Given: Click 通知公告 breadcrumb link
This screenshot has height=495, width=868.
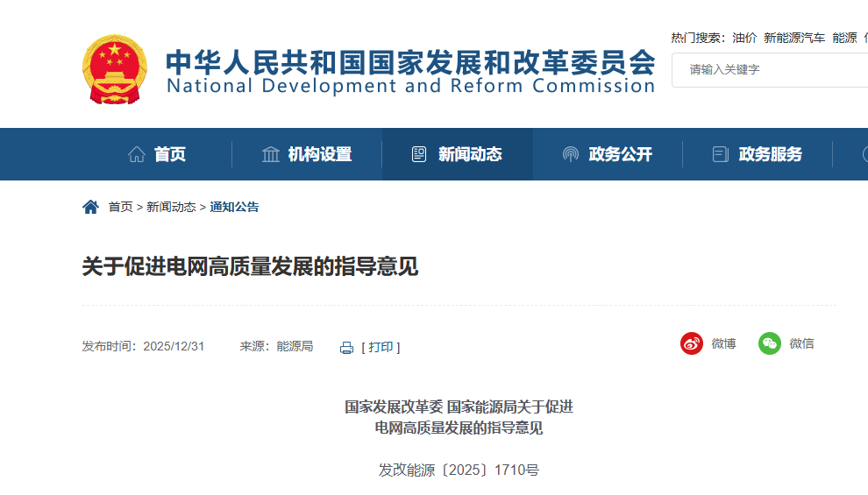Looking at the screenshot, I should (x=234, y=208).
